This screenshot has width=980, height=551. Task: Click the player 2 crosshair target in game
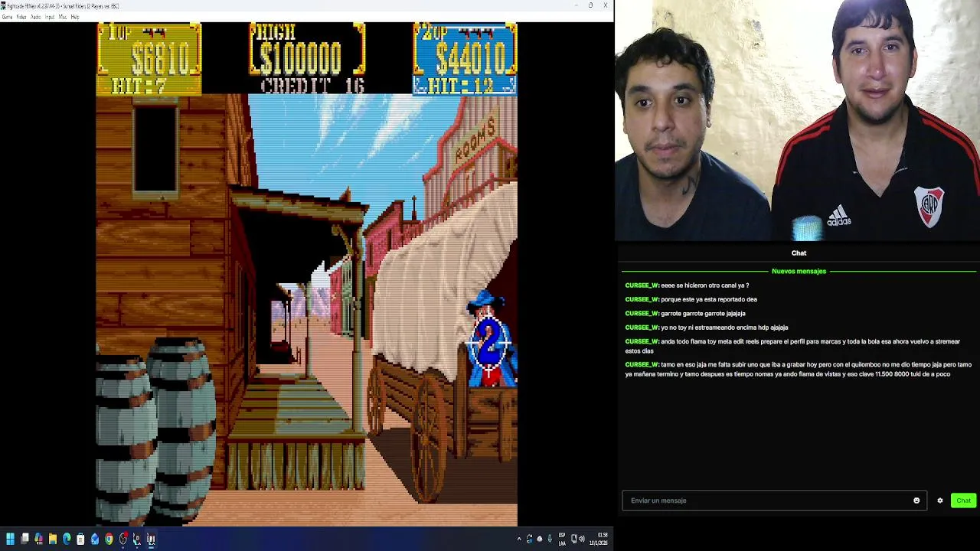pos(489,341)
